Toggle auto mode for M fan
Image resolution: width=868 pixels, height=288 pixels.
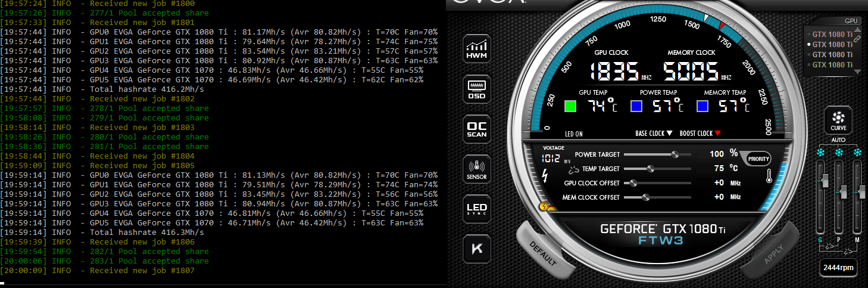(x=857, y=153)
